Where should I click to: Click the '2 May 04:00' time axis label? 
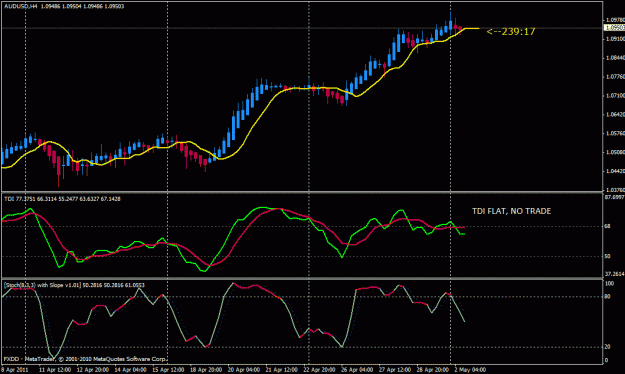click(x=470, y=370)
